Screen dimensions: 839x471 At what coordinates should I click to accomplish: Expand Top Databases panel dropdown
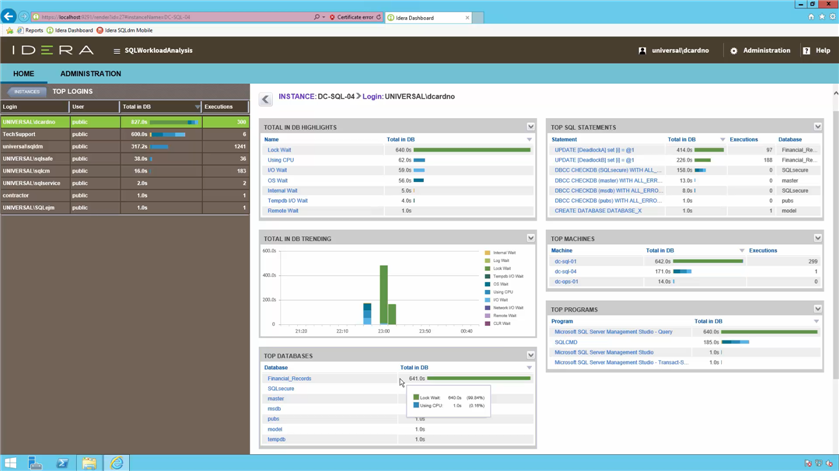click(530, 355)
